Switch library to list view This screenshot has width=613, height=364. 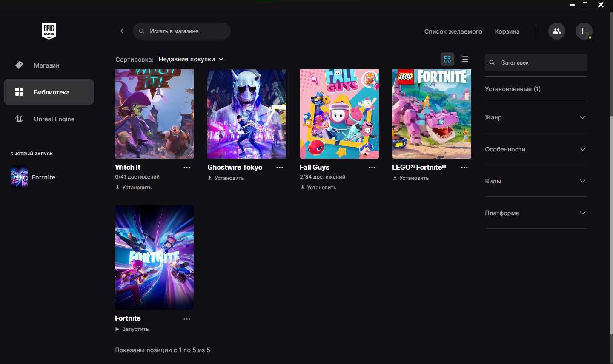pyautogui.click(x=464, y=59)
